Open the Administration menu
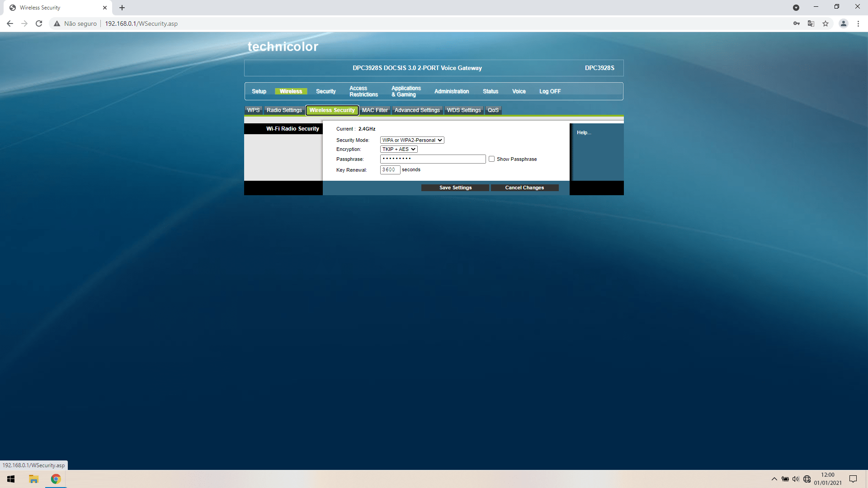868x488 pixels. click(x=452, y=91)
